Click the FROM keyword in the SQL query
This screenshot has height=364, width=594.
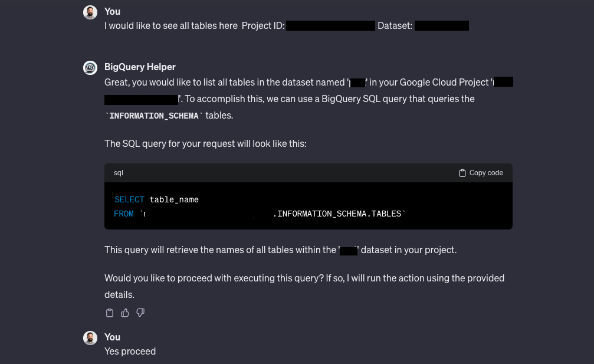124,214
